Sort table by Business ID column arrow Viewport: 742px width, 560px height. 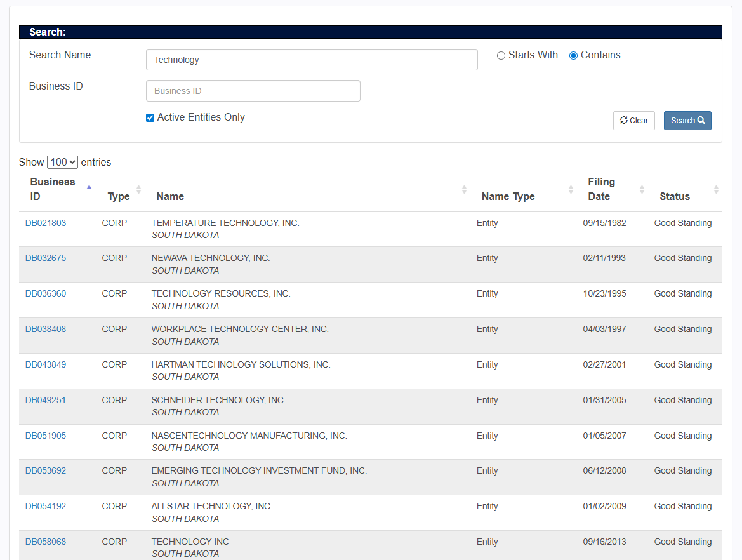coord(89,189)
